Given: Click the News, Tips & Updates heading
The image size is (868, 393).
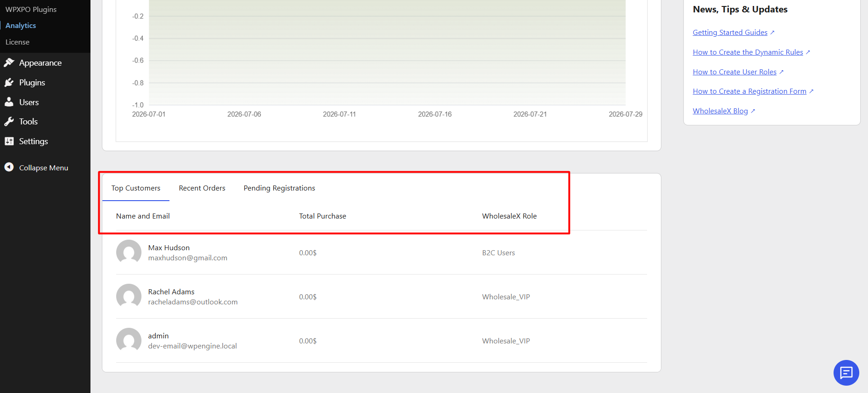Looking at the screenshot, I should coord(740,9).
